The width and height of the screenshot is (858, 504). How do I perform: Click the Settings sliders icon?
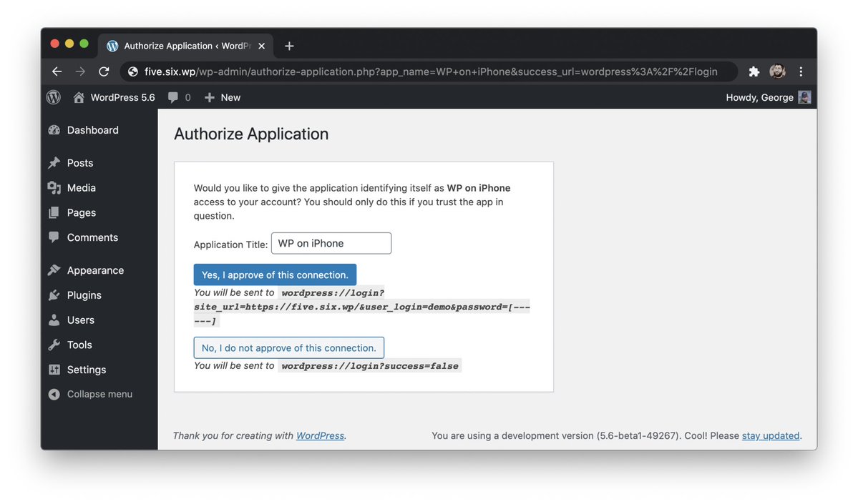click(x=54, y=370)
